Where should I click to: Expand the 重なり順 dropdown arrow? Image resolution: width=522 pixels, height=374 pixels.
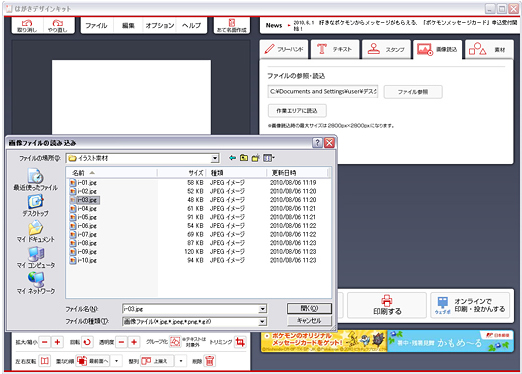[x=116, y=361]
